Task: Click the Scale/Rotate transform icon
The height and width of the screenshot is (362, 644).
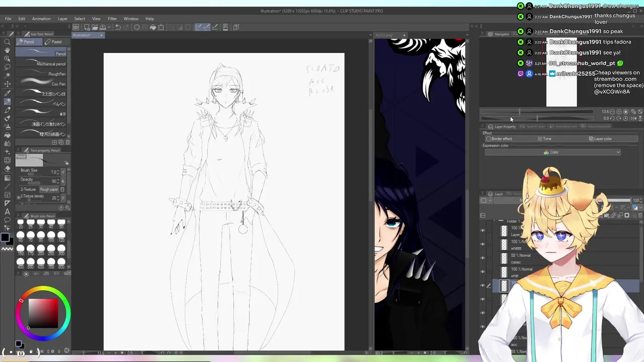Action: coord(161,27)
